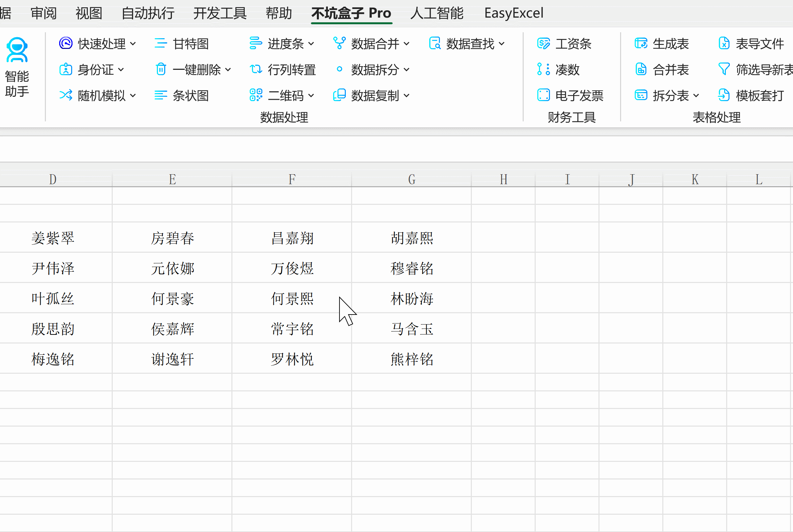This screenshot has height=532, width=793.
Task: Select cell containing 胡嘉熙
Action: coord(411,237)
